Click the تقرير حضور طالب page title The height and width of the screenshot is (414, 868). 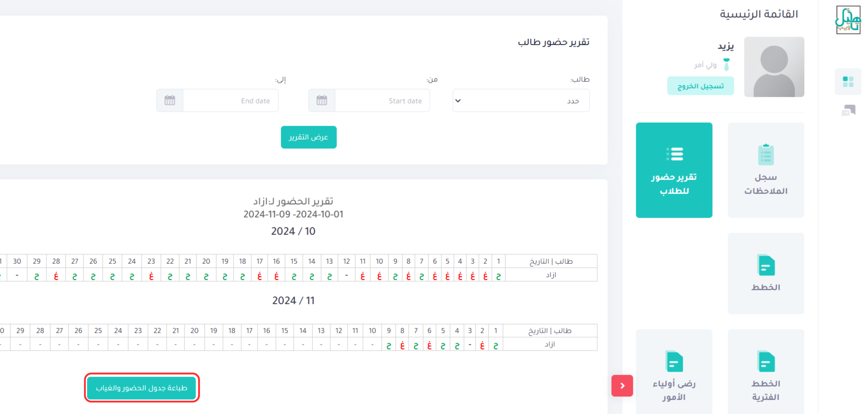553,42
